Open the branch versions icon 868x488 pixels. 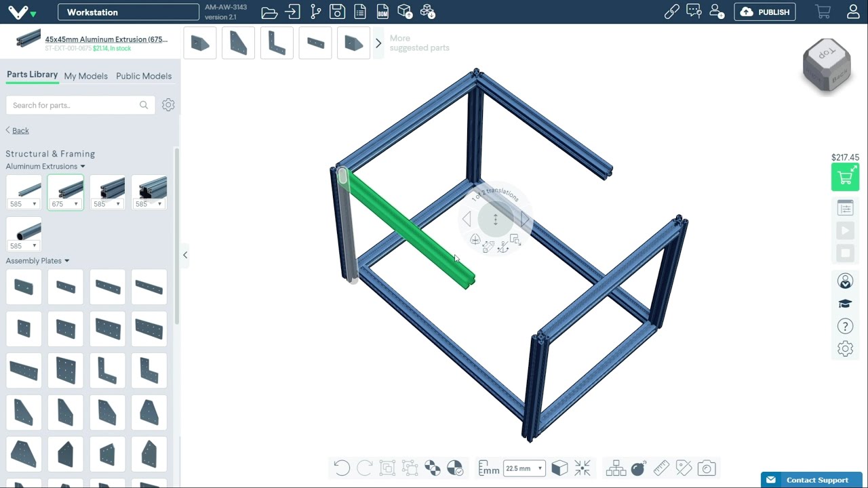coord(315,12)
